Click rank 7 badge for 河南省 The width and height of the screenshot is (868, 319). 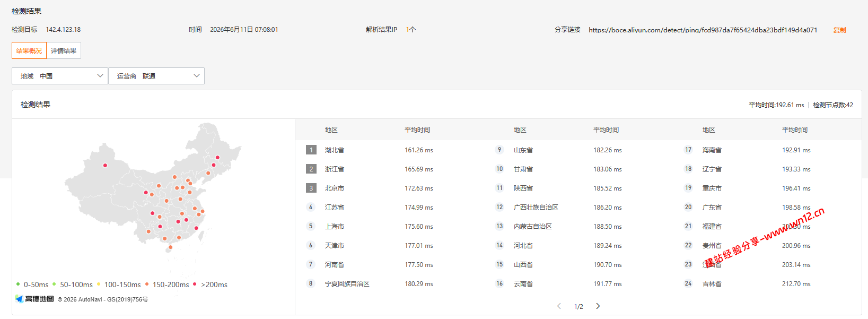point(311,264)
